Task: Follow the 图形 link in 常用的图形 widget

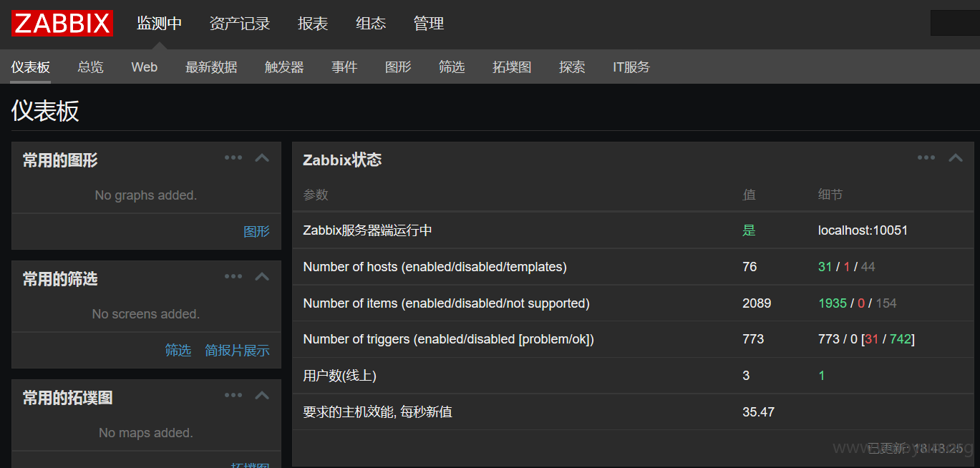Action: [256, 231]
